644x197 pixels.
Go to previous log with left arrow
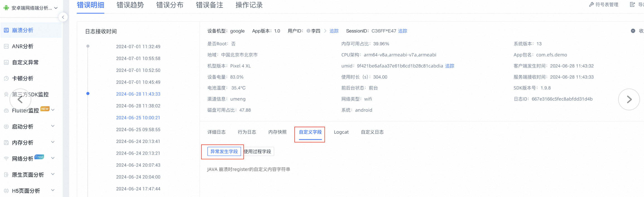20,99
